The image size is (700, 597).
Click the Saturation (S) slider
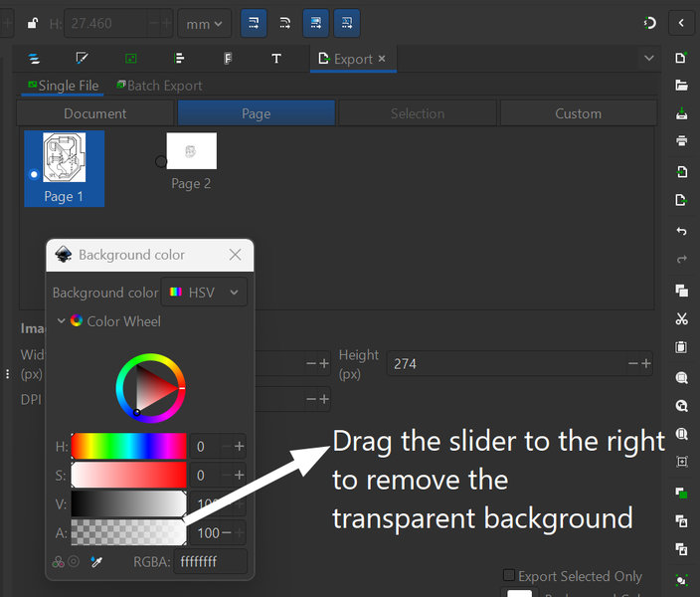pos(128,475)
